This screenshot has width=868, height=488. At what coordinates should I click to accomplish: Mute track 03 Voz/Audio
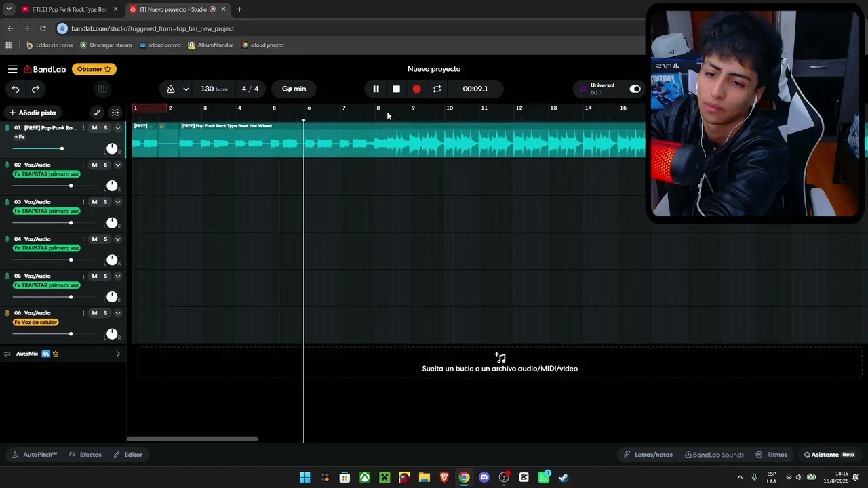(94, 202)
